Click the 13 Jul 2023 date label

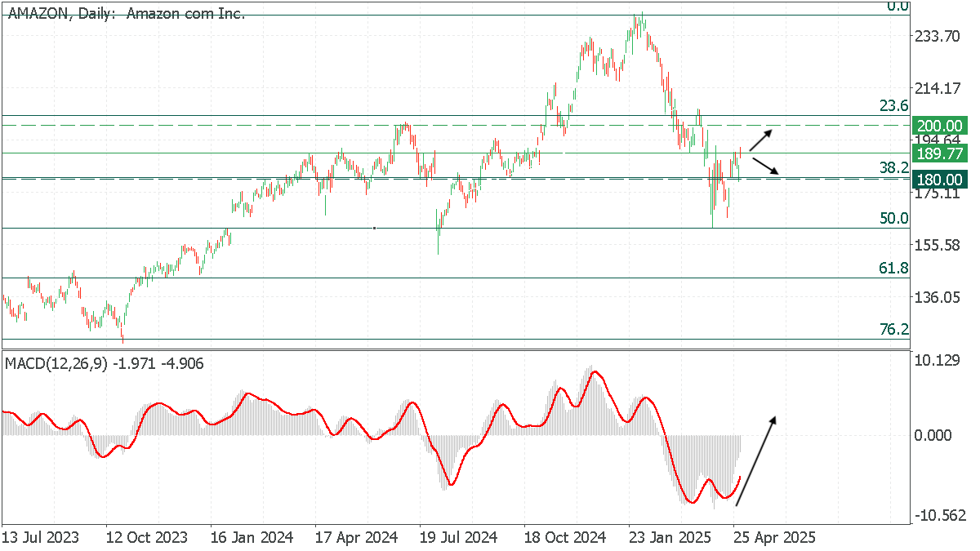pyautogui.click(x=40, y=538)
